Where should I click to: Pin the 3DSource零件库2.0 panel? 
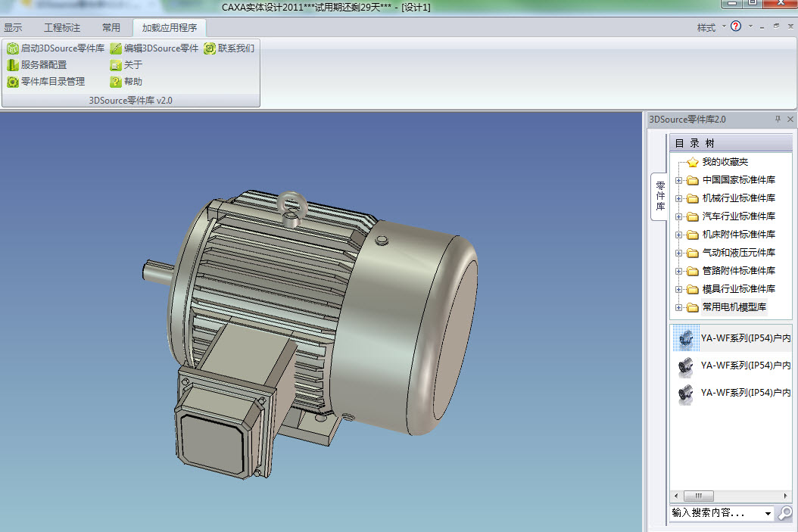point(778,120)
